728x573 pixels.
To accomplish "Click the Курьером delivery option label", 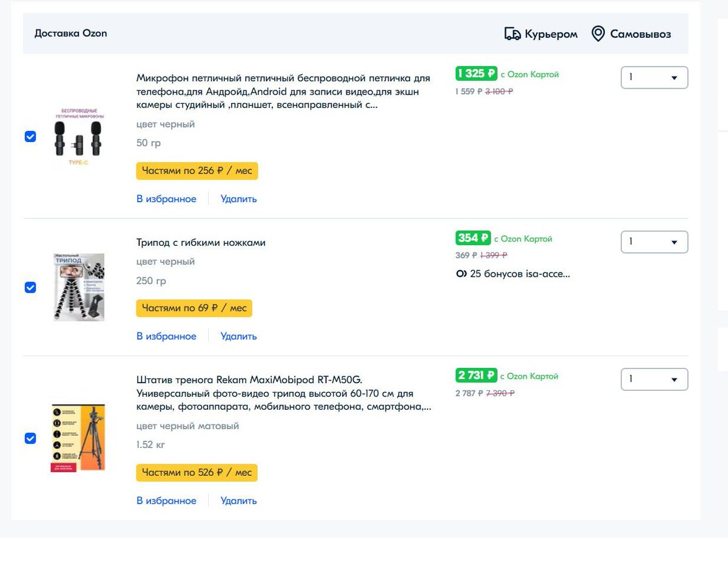I will coord(551,34).
